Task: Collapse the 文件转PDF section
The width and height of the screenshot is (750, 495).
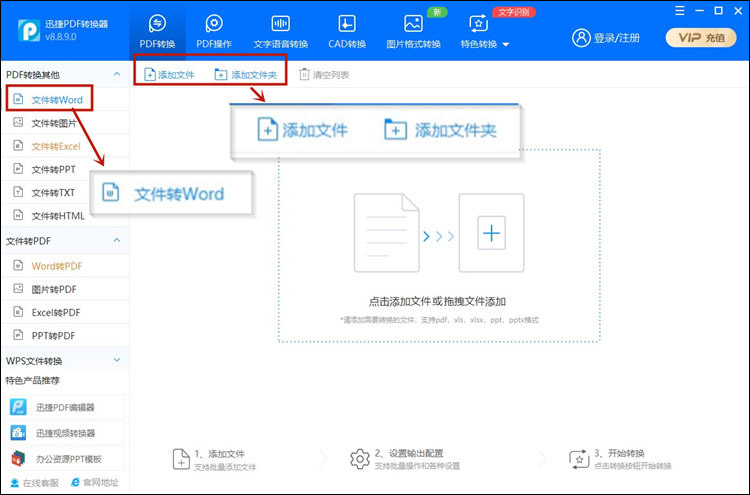Action: pos(117,241)
